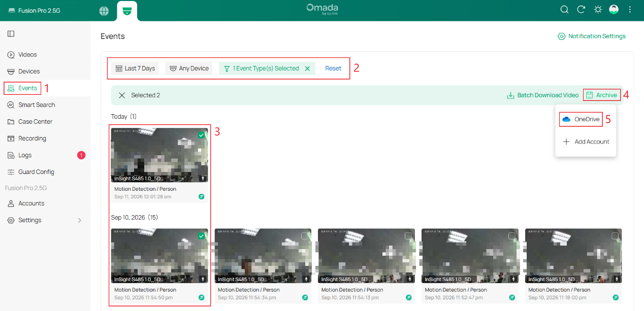Click motion icon on 11:54:13 pm event

(409, 297)
